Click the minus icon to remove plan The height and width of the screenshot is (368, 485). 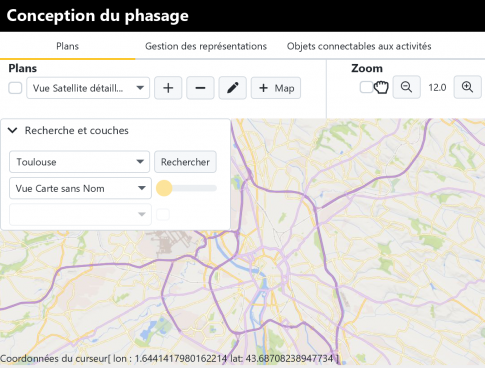click(x=200, y=88)
